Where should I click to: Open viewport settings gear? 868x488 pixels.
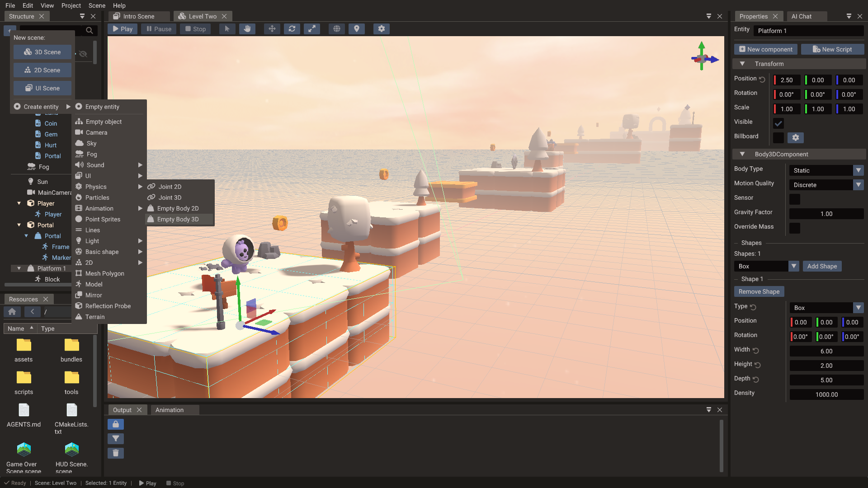(382, 29)
